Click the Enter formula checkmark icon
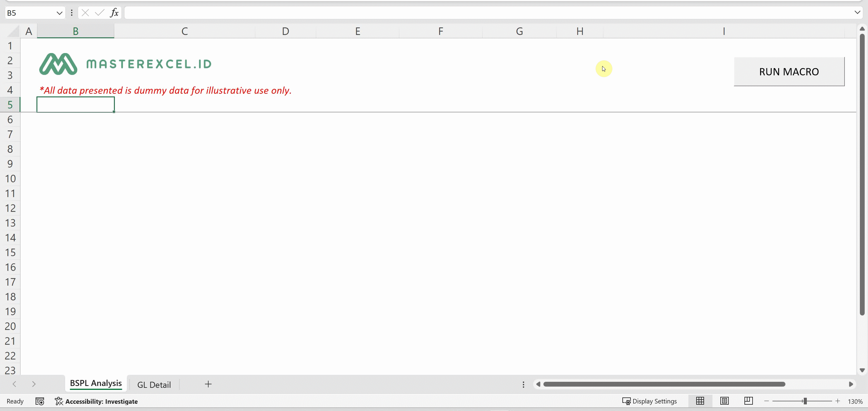 [x=99, y=13]
